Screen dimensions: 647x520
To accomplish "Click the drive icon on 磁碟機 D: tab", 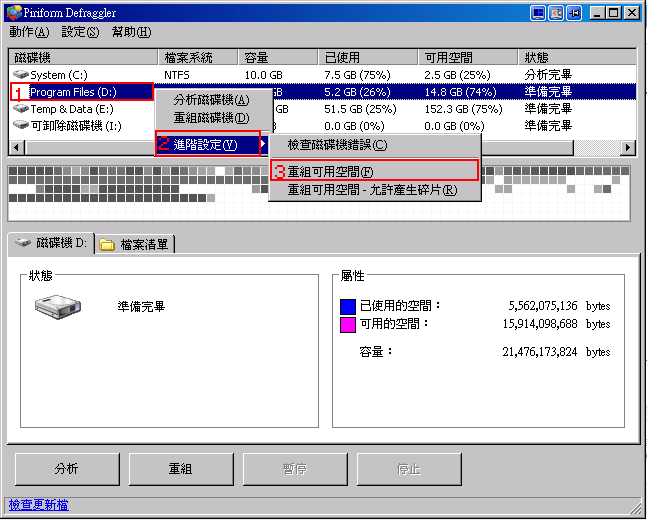I will tap(23, 243).
